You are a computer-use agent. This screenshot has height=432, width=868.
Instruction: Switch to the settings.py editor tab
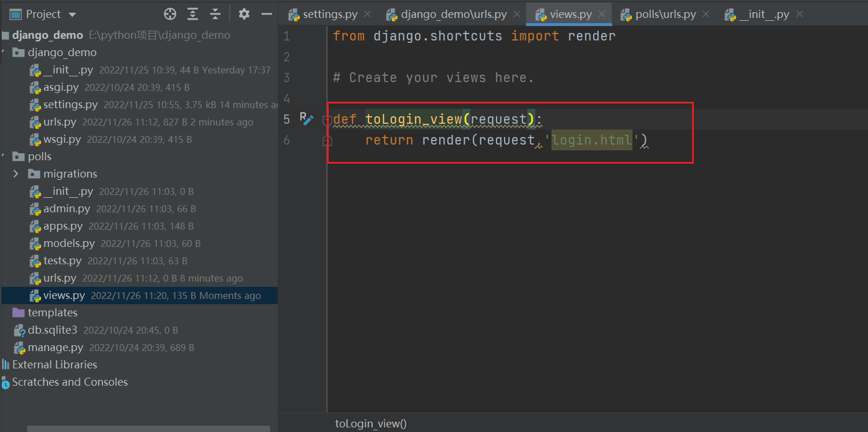[330, 14]
